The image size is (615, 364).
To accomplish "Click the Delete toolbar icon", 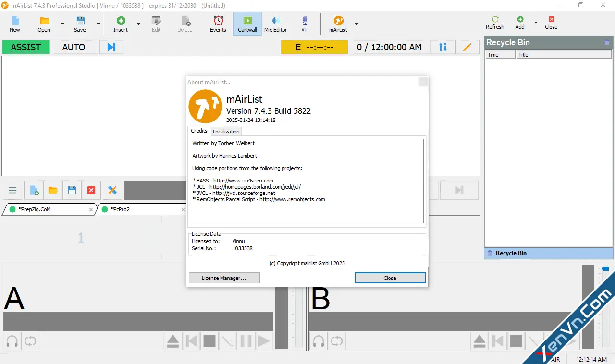I will point(185,21).
